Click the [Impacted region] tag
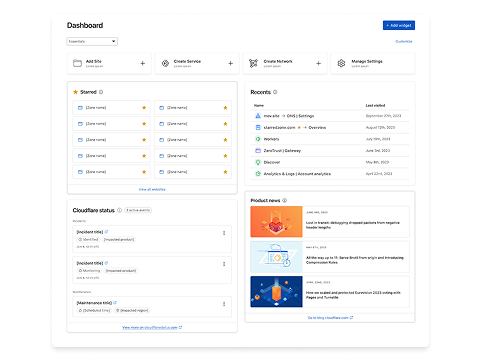Viewport: 480px width, 360px height. coord(132,310)
